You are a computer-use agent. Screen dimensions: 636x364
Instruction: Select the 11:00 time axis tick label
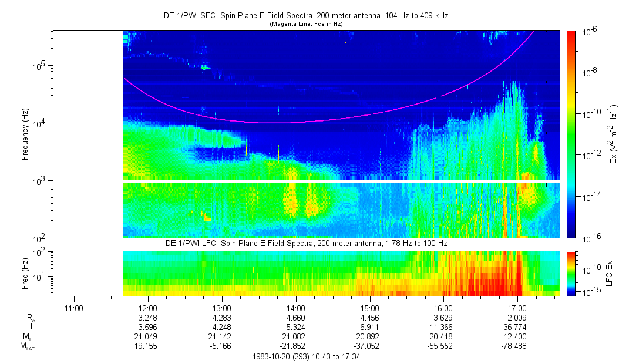click(73, 308)
